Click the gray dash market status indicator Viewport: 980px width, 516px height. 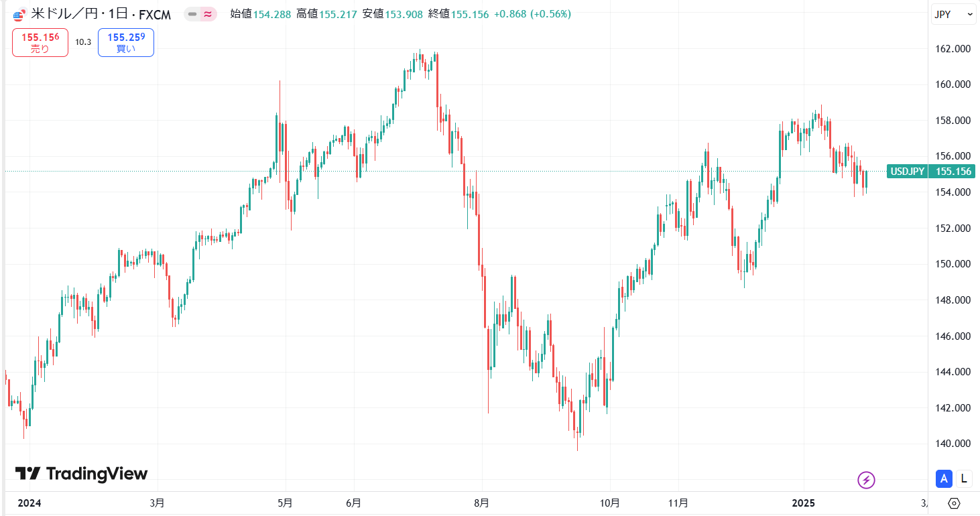point(192,13)
